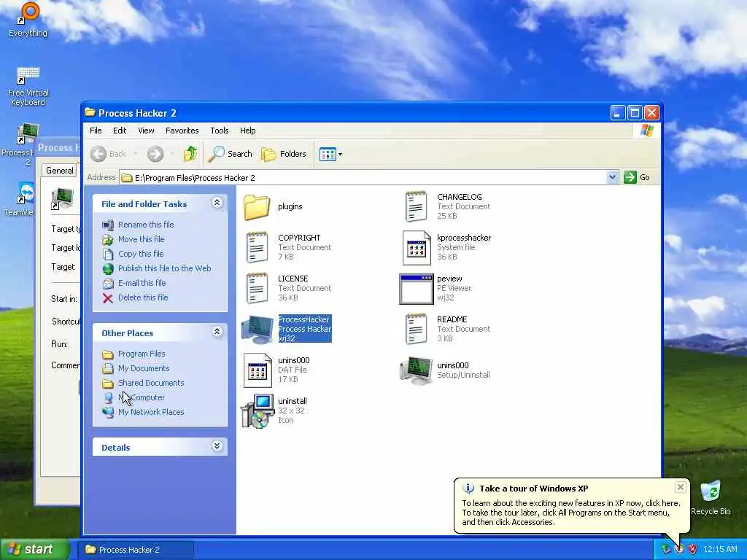Select the unins000 Setup/Uninstall icon
The image size is (747, 560).
(x=417, y=370)
